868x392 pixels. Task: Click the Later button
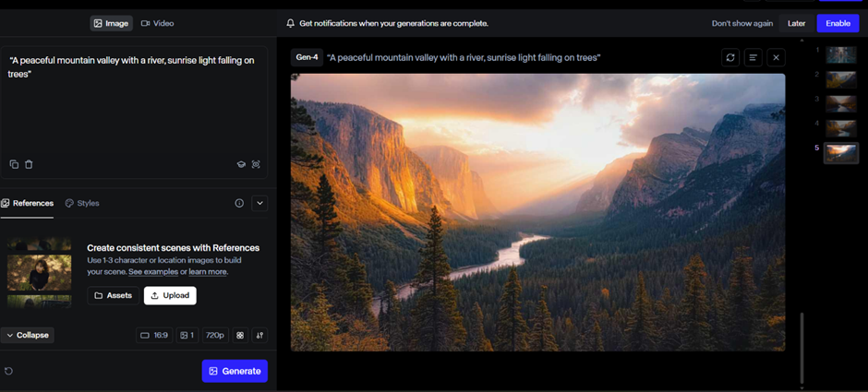coord(797,23)
